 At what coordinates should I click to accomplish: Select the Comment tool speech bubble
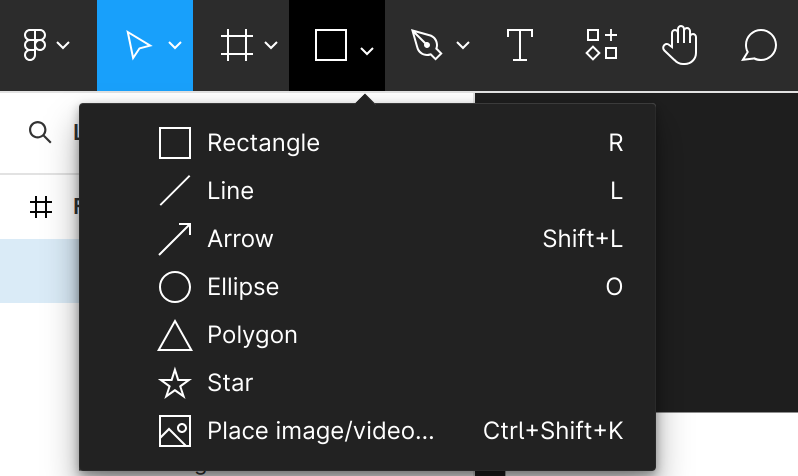(759, 45)
